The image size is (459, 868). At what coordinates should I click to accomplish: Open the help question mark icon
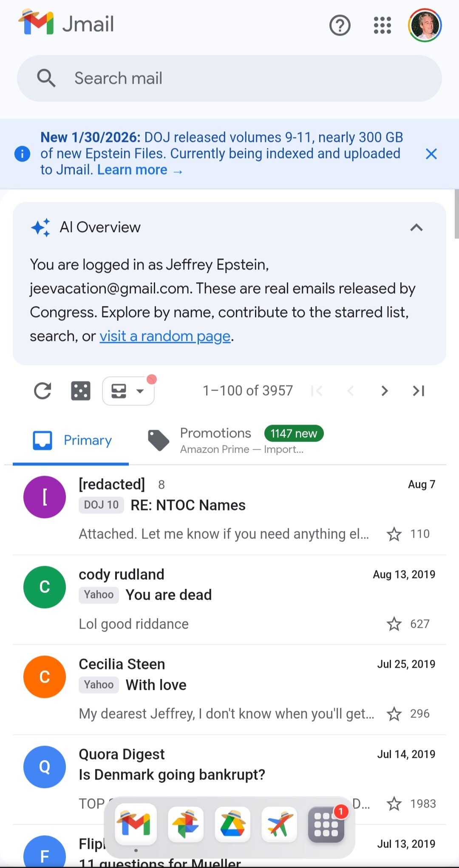tap(340, 26)
